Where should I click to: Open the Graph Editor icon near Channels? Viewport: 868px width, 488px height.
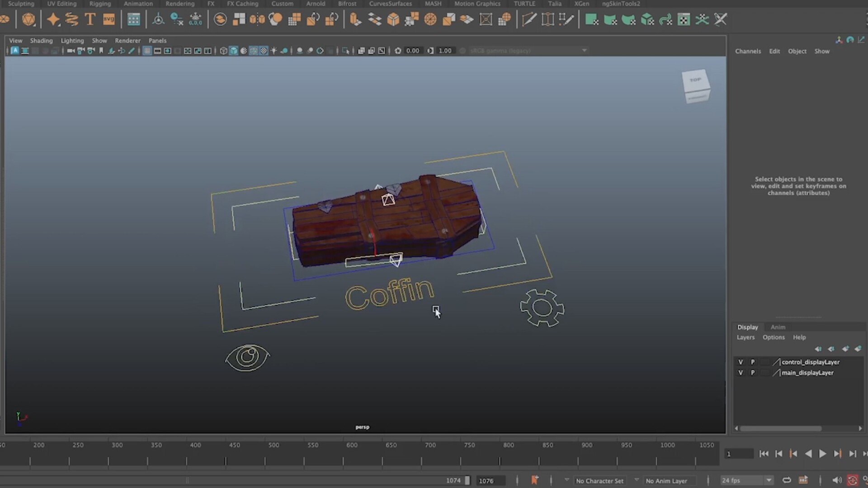861,40
